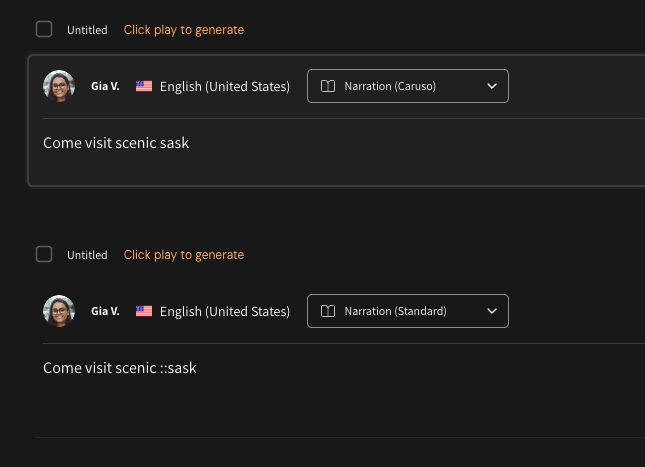The width and height of the screenshot is (645, 467).
Task: Click the second block's Untitled title
Action: [x=87, y=255]
